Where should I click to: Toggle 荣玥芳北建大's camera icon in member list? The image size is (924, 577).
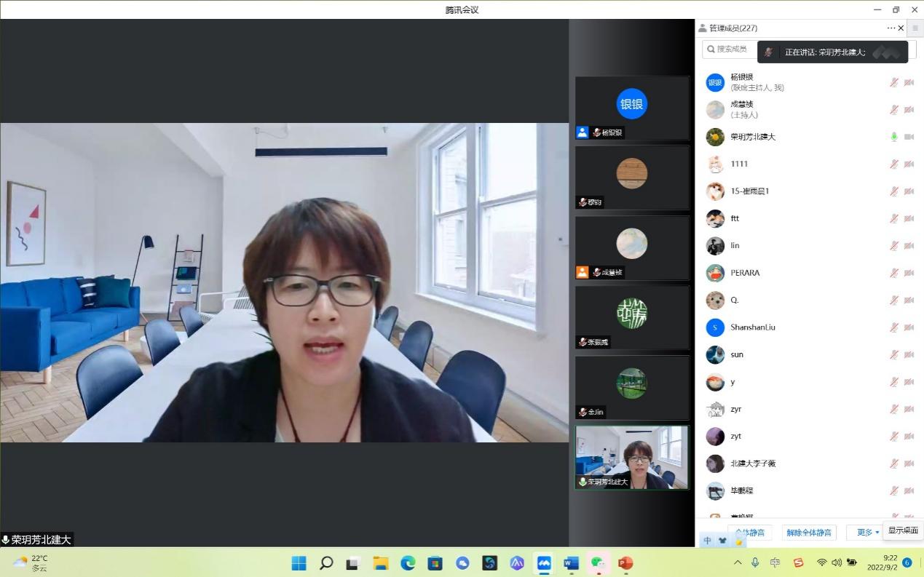click(x=909, y=137)
